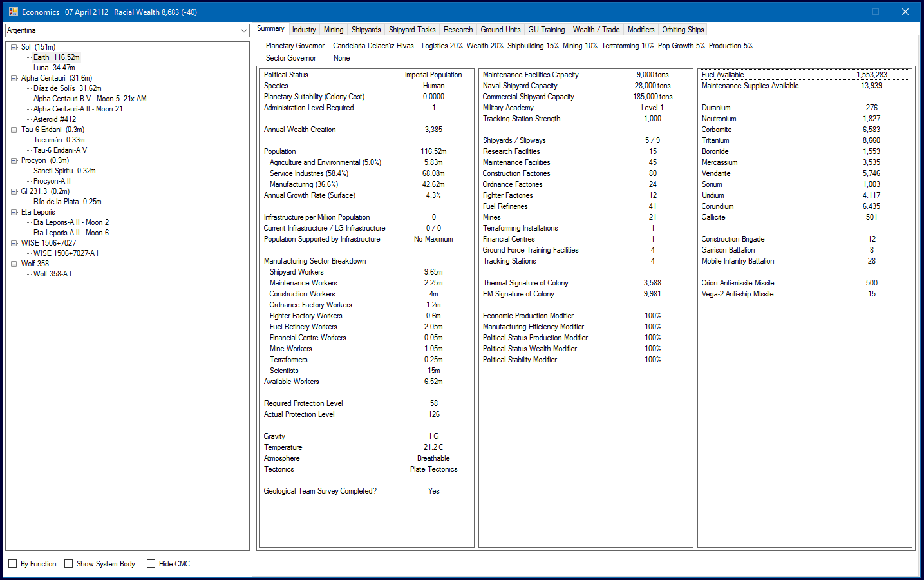Tick the Hide CMC checkbox

(x=151, y=564)
